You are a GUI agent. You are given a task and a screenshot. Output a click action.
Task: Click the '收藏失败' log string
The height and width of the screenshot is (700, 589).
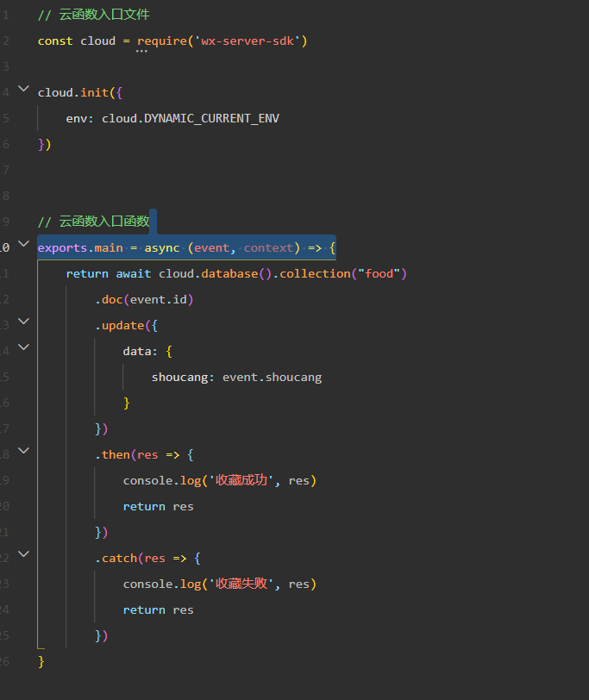click(x=241, y=584)
